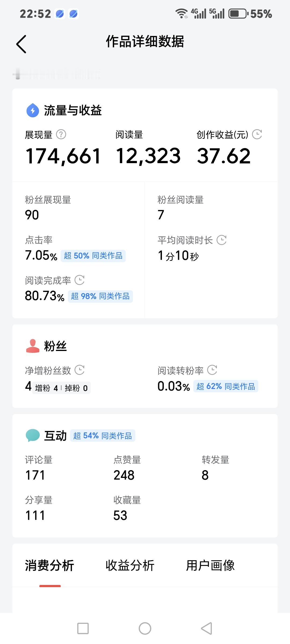Tap the clock icon next to 平均阅读时长
The height and width of the screenshot is (644, 290).
coord(222,240)
